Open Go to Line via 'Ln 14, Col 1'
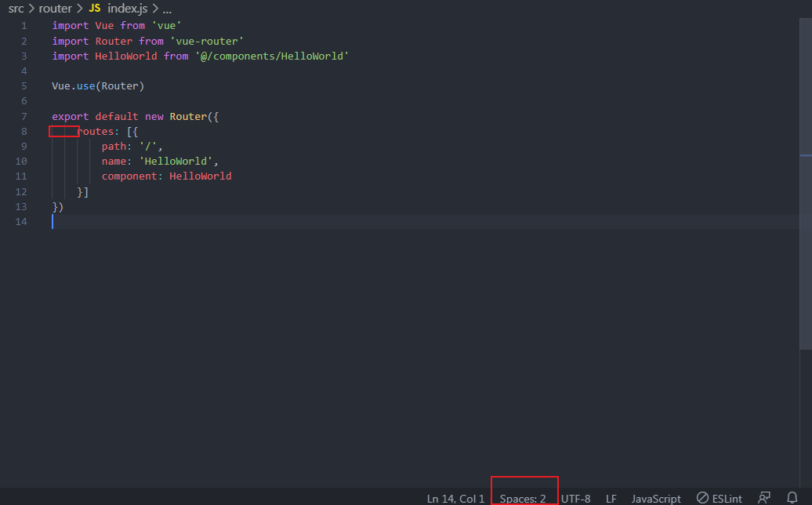 click(x=455, y=498)
